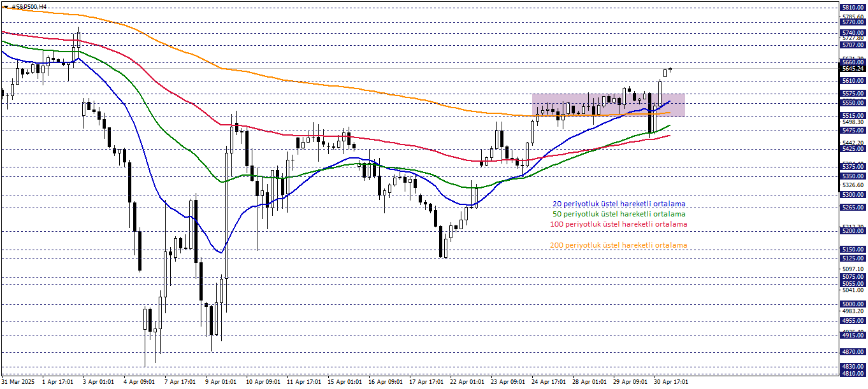Viewport: 868px width, 389px height.
Task: Click the 1 Apr 17:01 time label
Action: [x=57, y=383]
